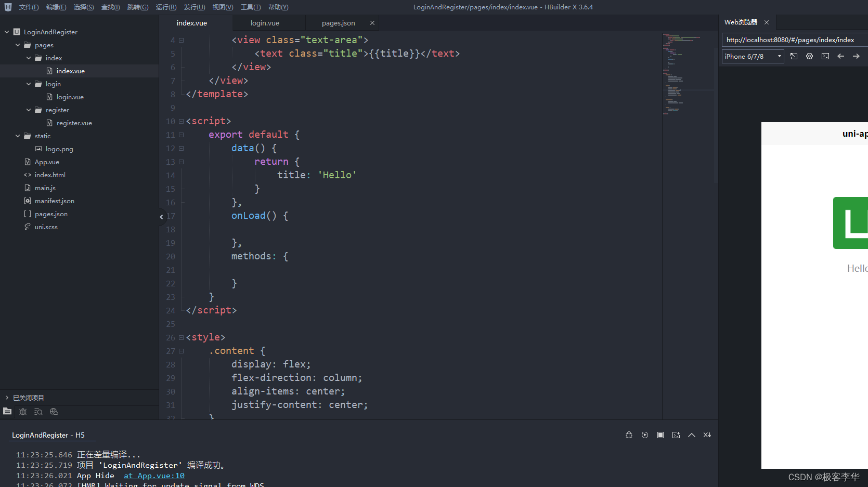
Task: Expand the 已关闭项目 section
Action: 7,398
